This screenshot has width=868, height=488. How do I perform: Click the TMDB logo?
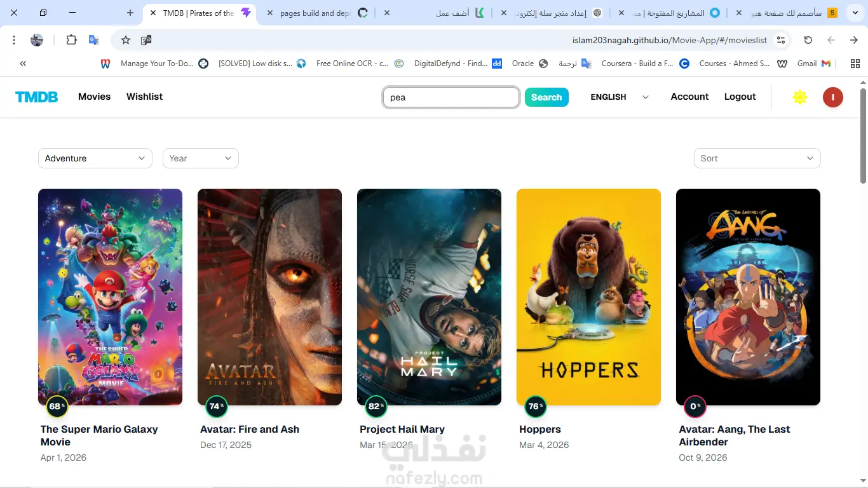pyautogui.click(x=37, y=97)
